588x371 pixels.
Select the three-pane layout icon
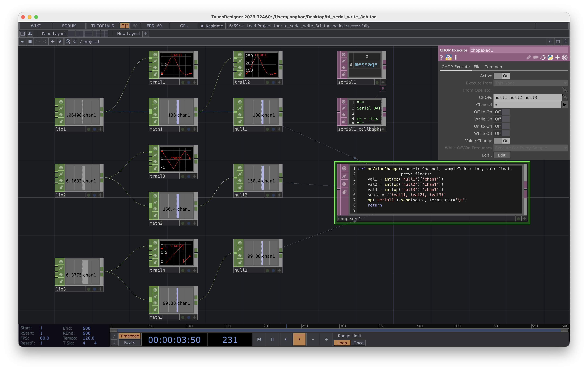pos(96,34)
